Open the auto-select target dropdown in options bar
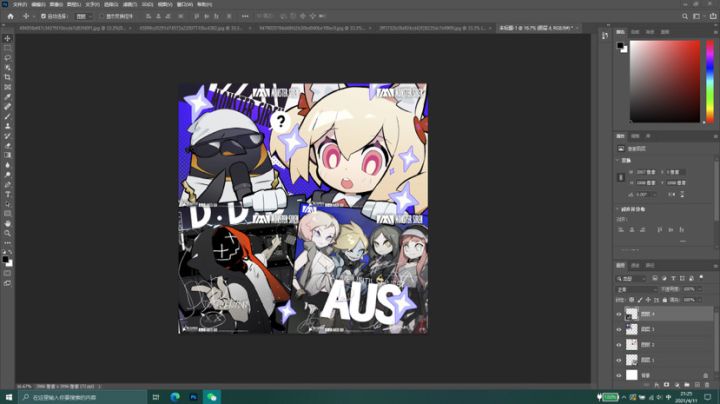The width and height of the screenshot is (720, 404). [84, 16]
